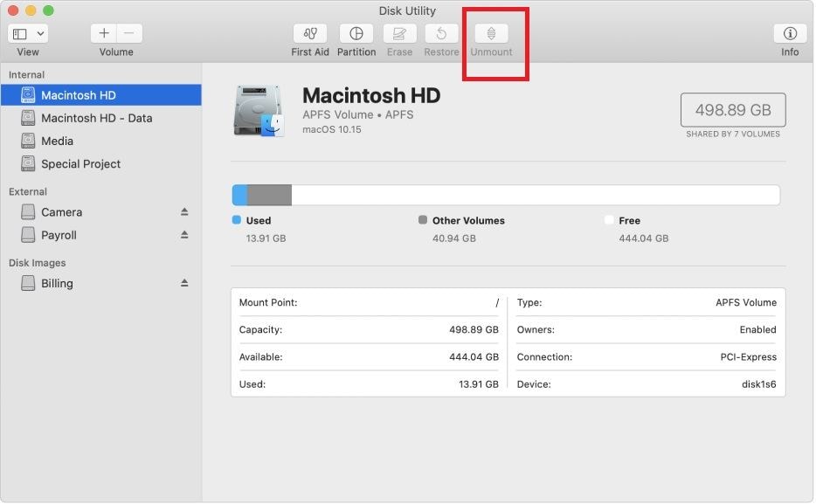Image resolution: width=816 pixels, height=504 pixels.
Task: Open the Partition tool
Action: [356, 34]
